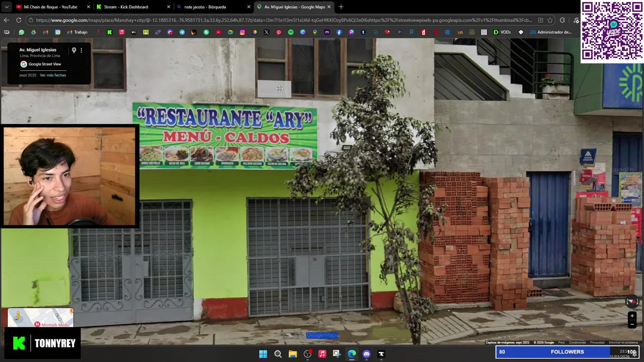
Task: Open Microsoft Edge from the taskbar
Action: pyautogui.click(x=352, y=354)
